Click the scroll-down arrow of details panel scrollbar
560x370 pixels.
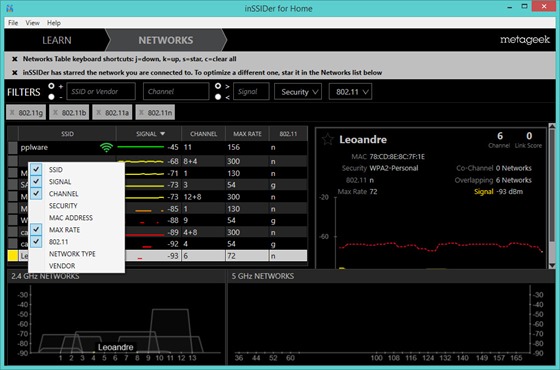pos(552,265)
